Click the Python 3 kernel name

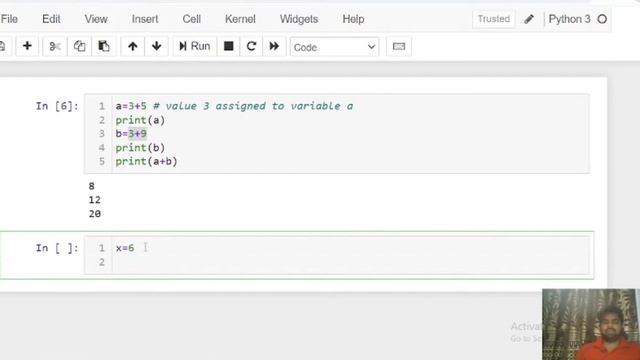coord(569,19)
